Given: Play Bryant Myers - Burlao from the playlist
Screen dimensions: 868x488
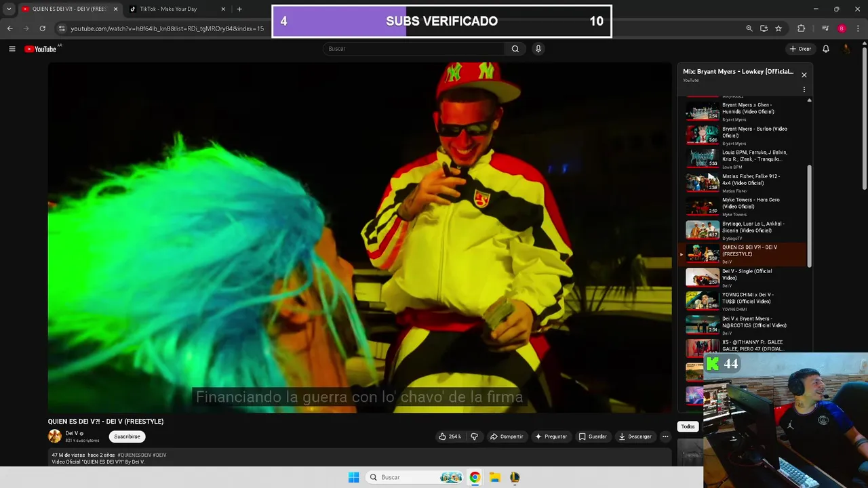Looking at the screenshot, I should 743,136.
